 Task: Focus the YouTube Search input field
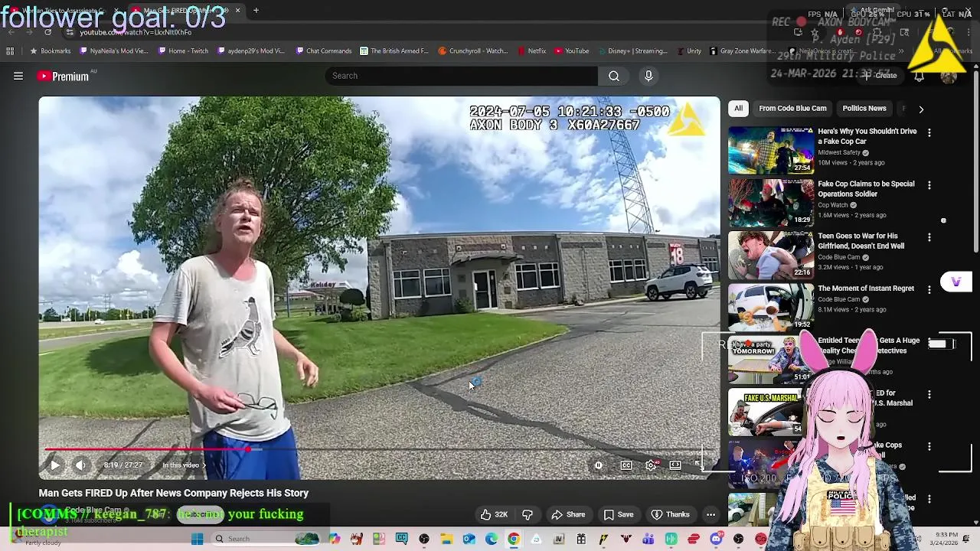(462, 76)
